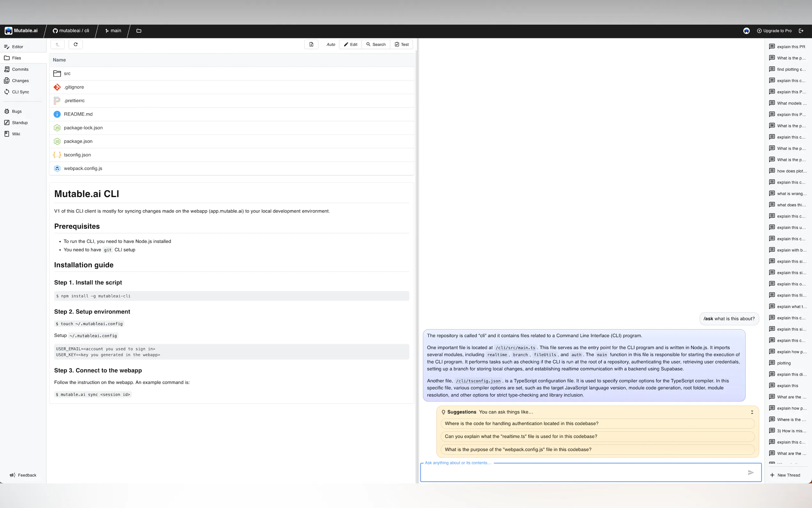Screen dimensions: 812x508
Task: Click the '/ask what is this about?' message
Action: [x=729, y=319]
